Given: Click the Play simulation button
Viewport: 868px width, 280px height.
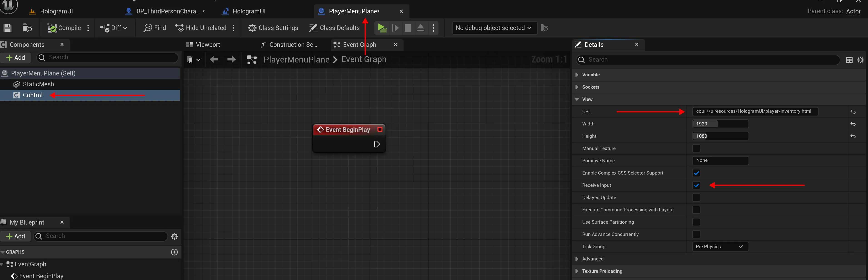Looking at the screenshot, I should [x=382, y=28].
